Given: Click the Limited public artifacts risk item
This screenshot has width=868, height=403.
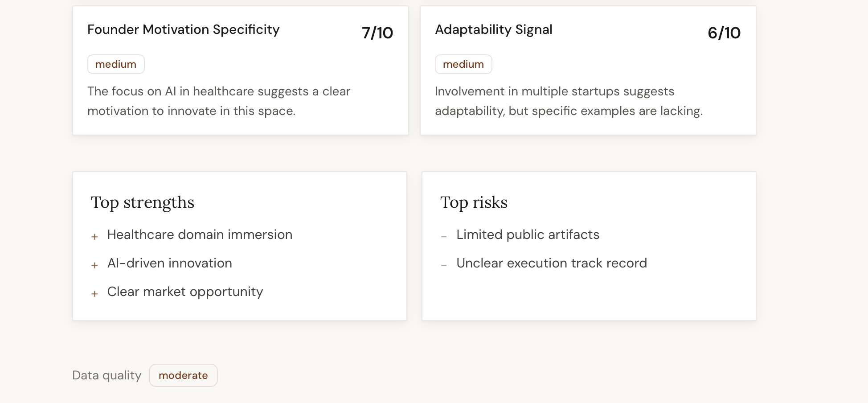Looking at the screenshot, I should point(528,234).
